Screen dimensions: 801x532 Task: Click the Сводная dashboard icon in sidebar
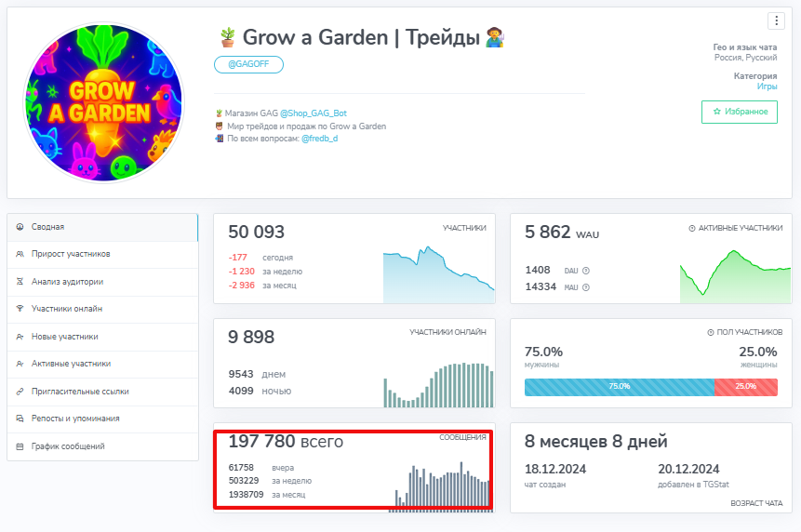(20, 227)
